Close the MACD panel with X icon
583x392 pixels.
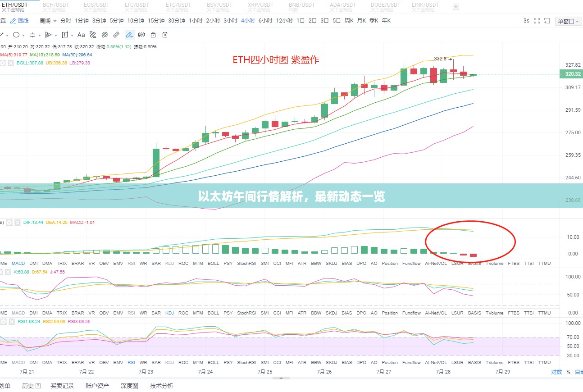(x=17, y=223)
